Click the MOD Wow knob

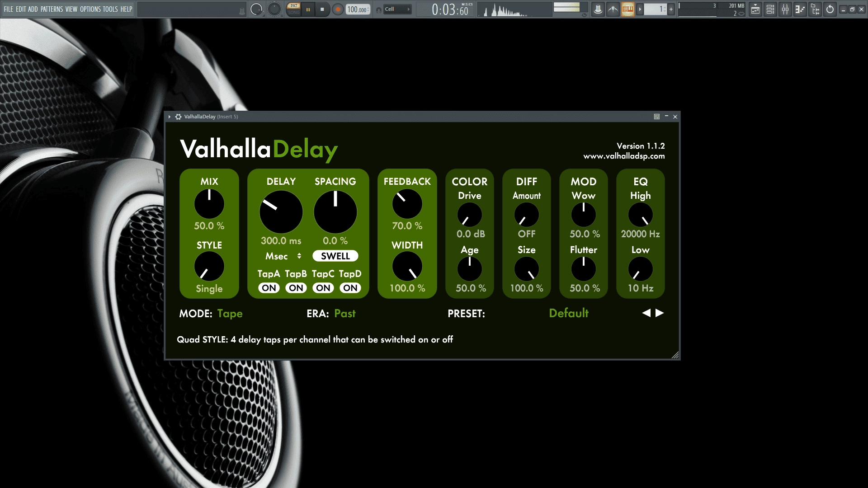point(584,215)
